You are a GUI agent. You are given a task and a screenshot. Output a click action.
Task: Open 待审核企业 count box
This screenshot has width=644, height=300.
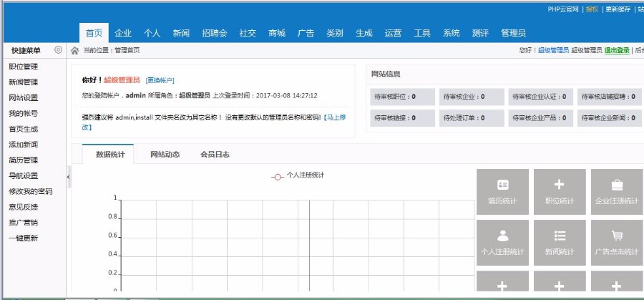(472, 97)
